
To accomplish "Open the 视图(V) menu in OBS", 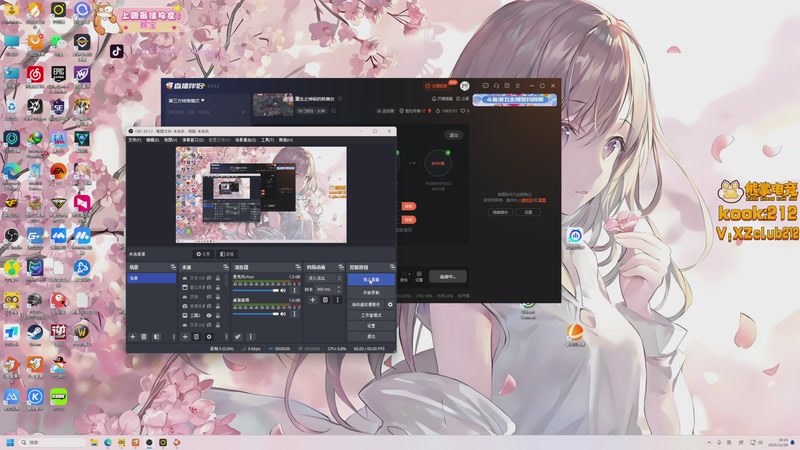I will pos(170,140).
